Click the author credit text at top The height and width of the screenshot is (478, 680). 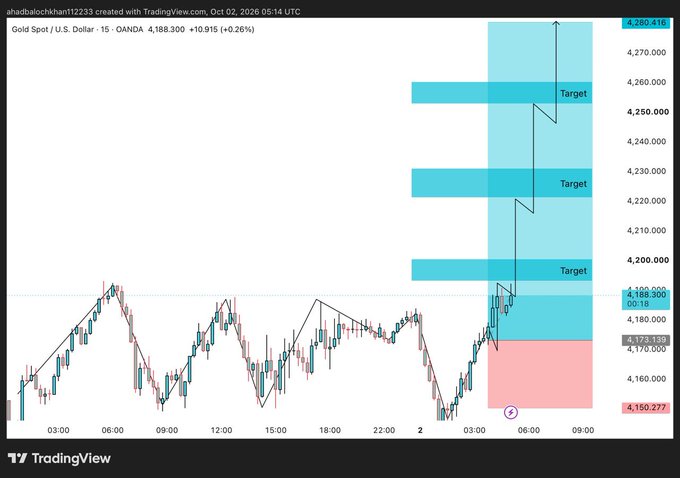[153, 12]
